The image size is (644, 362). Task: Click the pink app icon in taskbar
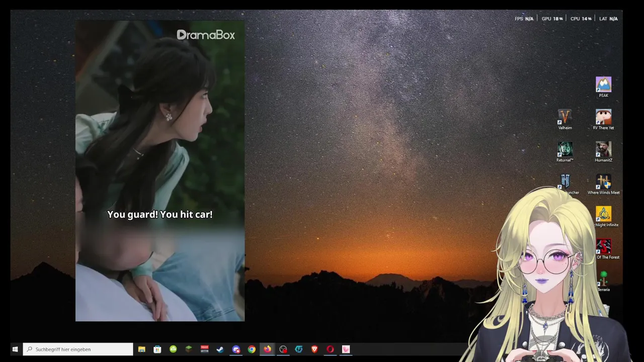(x=346, y=349)
